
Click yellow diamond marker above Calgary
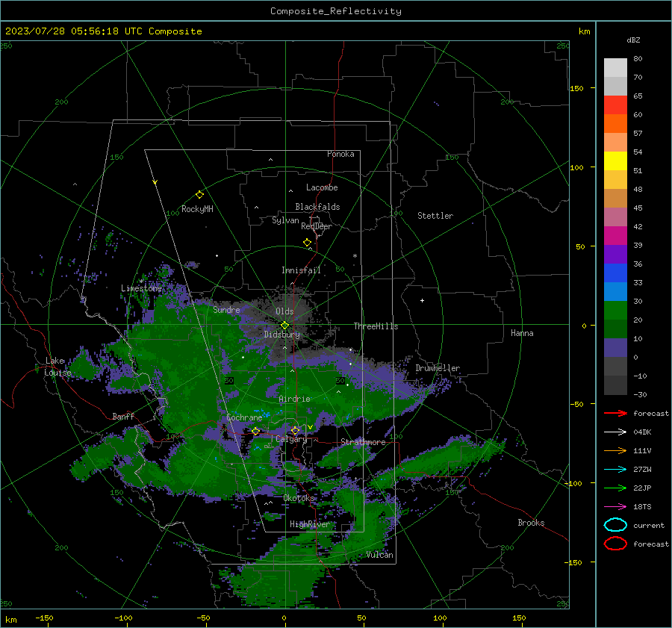295,430
